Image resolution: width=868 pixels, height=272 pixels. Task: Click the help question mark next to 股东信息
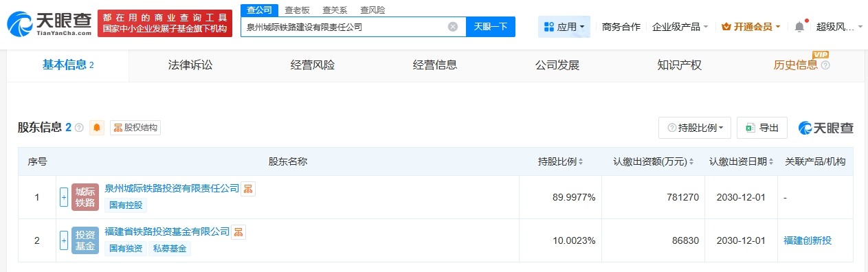click(x=79, y=128)
